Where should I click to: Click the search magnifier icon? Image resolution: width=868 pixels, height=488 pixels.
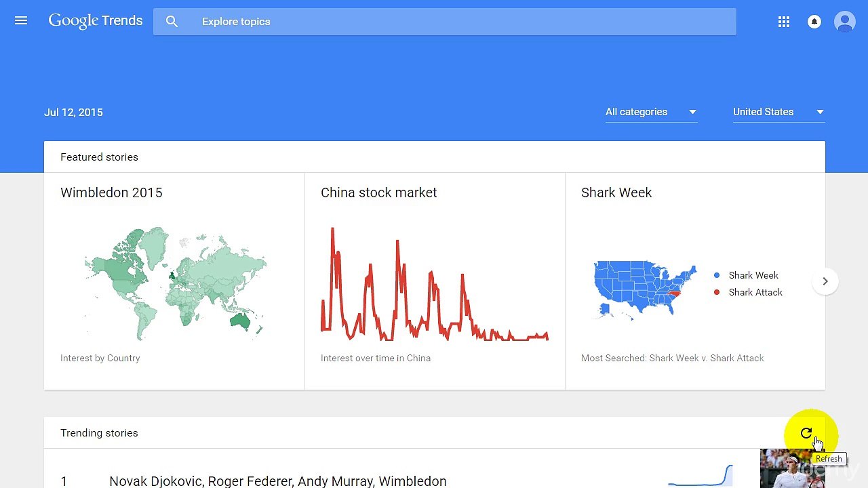[172, 22]
